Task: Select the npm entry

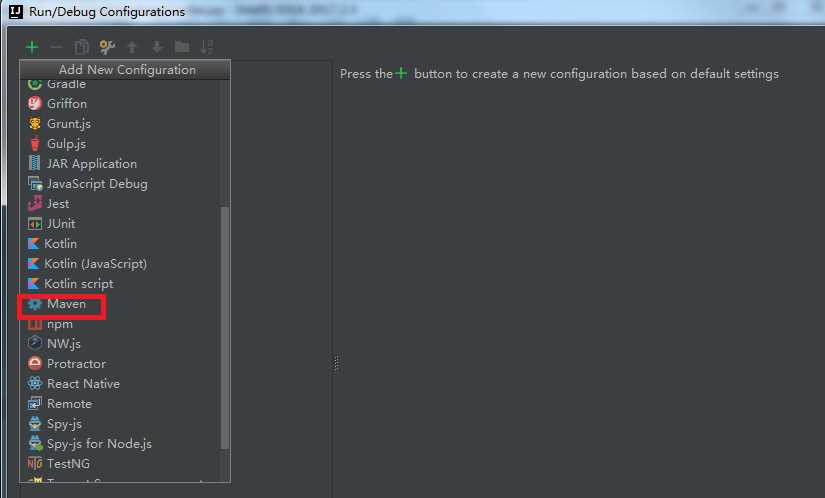Action: (x=60, y=324)
